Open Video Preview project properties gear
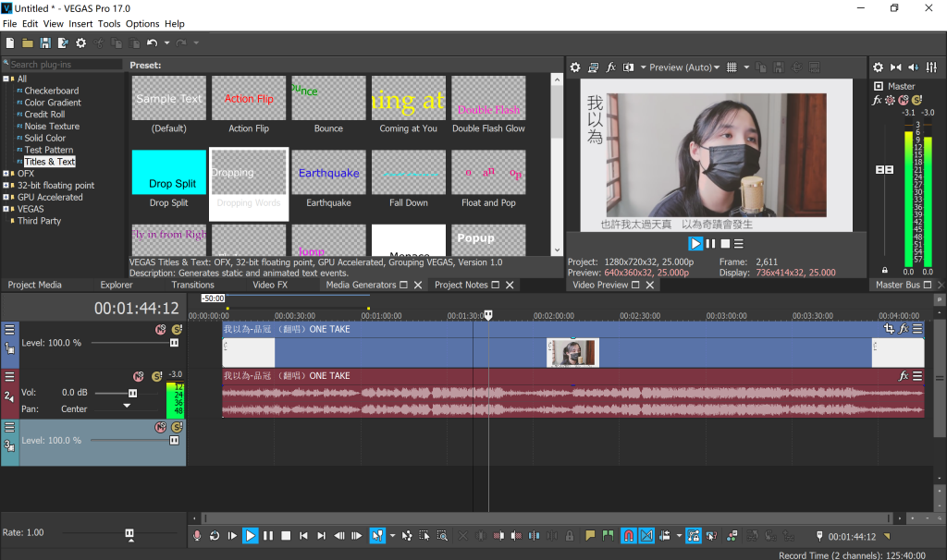 (575, 67)
